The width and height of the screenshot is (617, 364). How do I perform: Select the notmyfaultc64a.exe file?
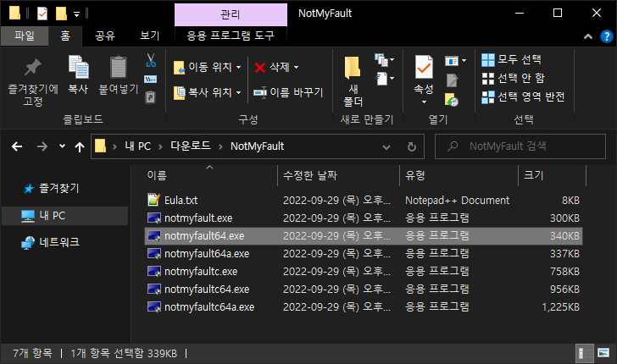tap(364, 306)
